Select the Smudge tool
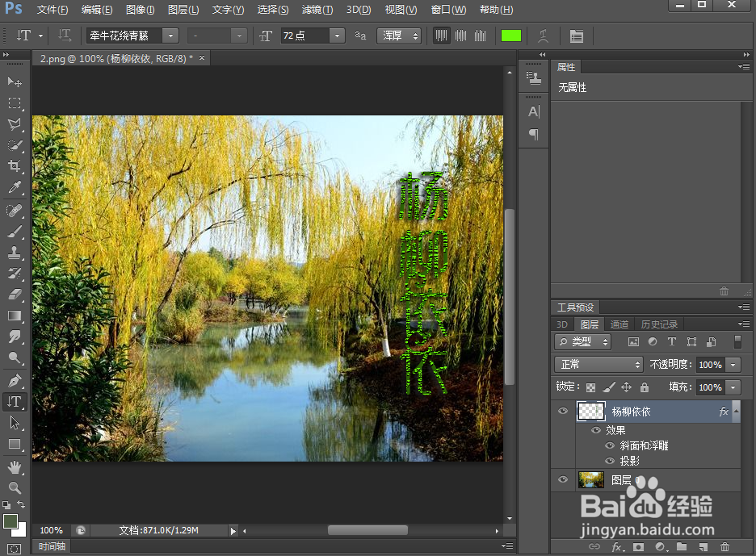Screen dimensions: 756x556 (15, 337)
